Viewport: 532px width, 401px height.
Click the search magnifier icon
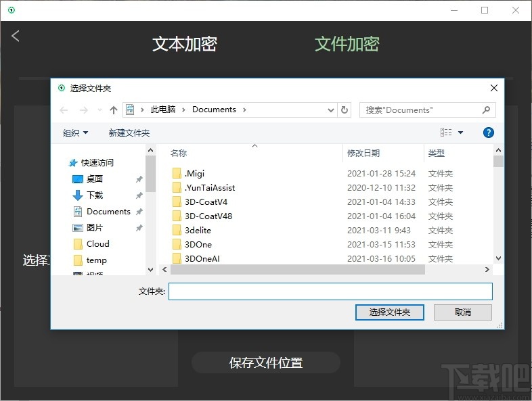486,110
